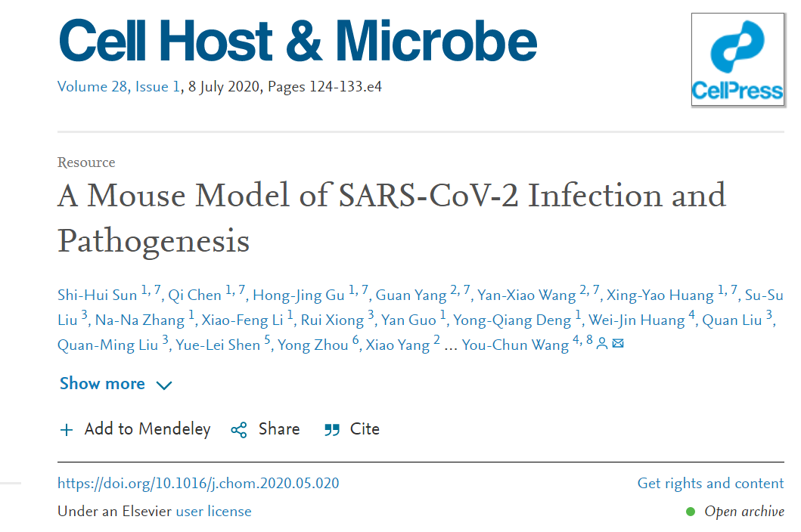Click the green Open archive dot

[691, 512]
